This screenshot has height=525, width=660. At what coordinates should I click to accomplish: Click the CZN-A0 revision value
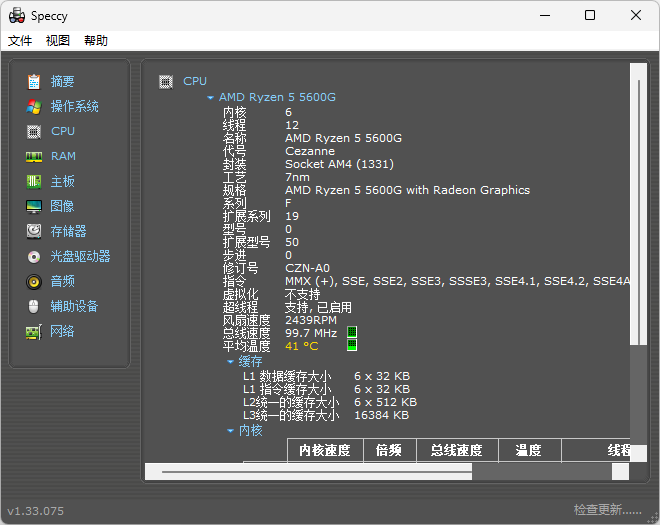308,268
